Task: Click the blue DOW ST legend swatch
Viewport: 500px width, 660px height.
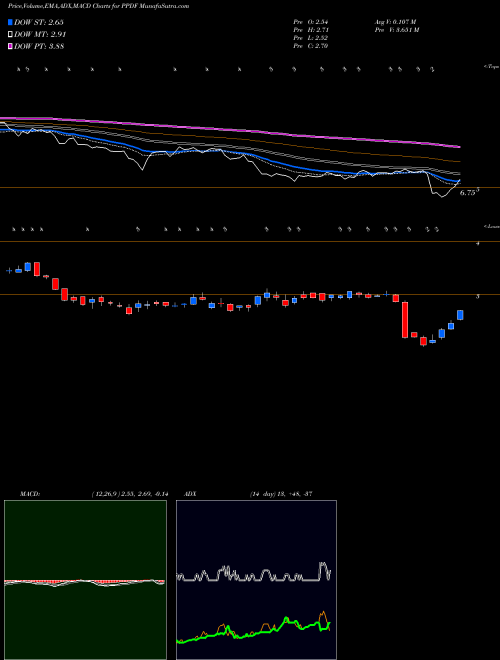Action: coord(11,22)
